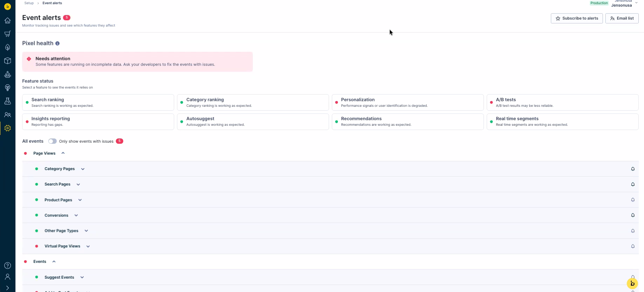Open the flask experiments sidebar icon
Screen dimensions: 644x292
7,101
